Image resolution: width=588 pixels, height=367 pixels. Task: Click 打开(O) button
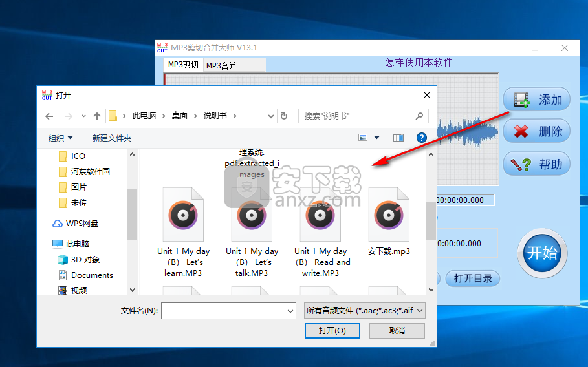click(x=332, y=331)
